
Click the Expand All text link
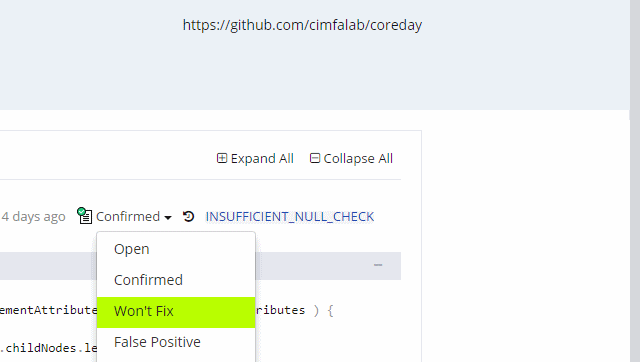[262, 158]
